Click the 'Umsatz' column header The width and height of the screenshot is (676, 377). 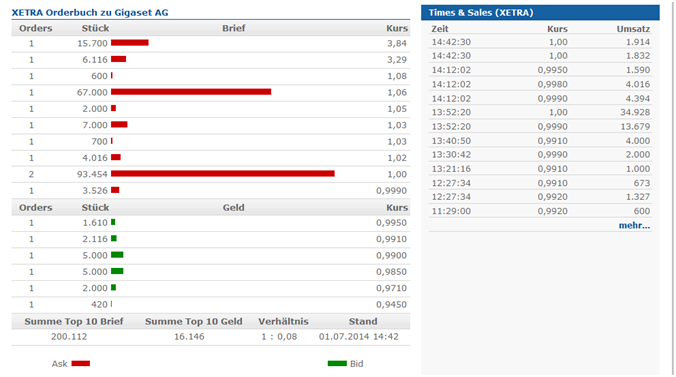tap(633, 29)
